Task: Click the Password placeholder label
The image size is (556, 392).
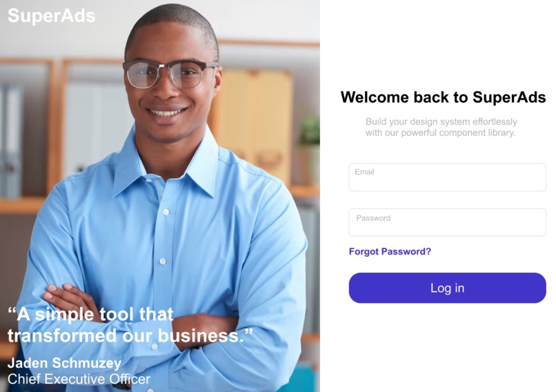Action: 373,218
